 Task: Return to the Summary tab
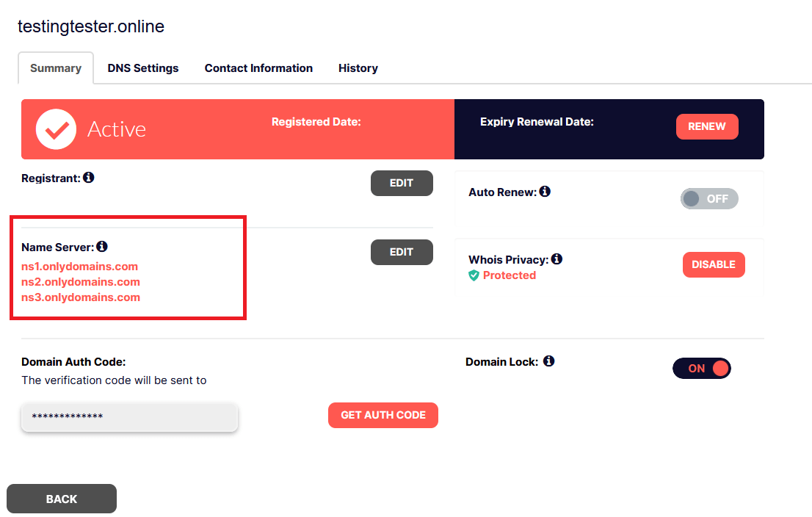55,68
